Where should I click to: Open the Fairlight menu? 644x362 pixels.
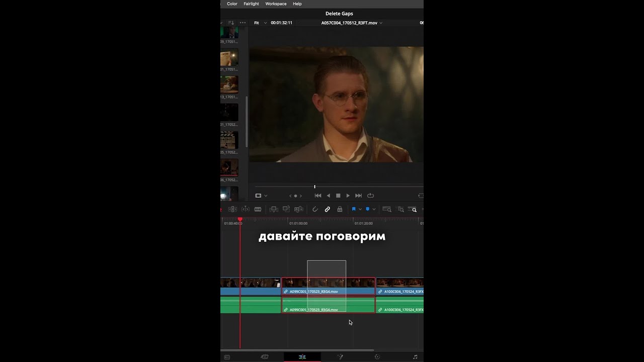pos(251,4)
